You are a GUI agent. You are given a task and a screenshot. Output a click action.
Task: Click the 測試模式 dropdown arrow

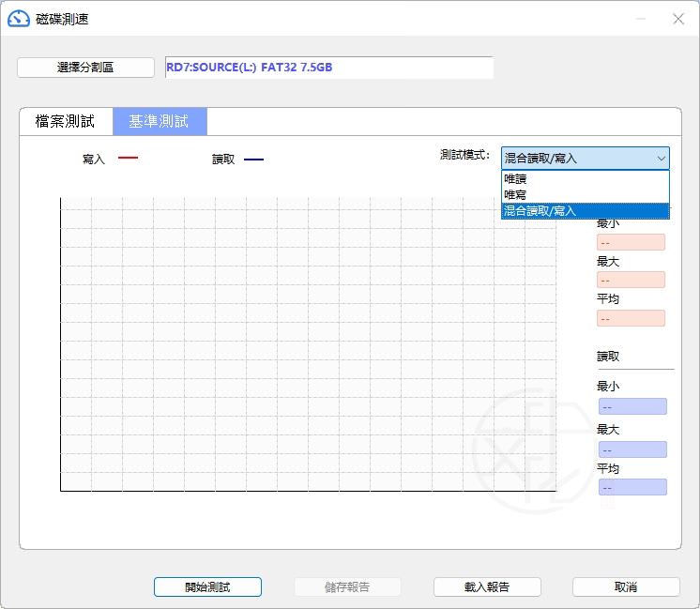[x=661, y=159]
